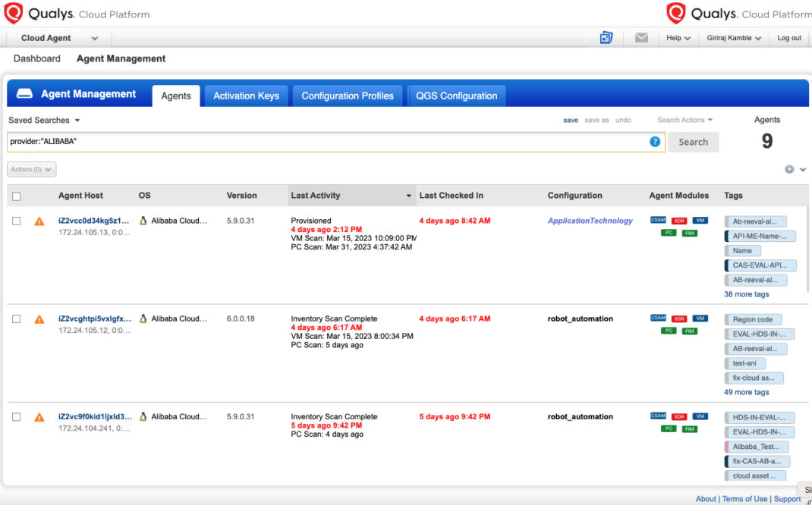Click the 38 more tags link
Viewport: 812px width, 505px height.
pyautogui.click(x=746, y=294)
